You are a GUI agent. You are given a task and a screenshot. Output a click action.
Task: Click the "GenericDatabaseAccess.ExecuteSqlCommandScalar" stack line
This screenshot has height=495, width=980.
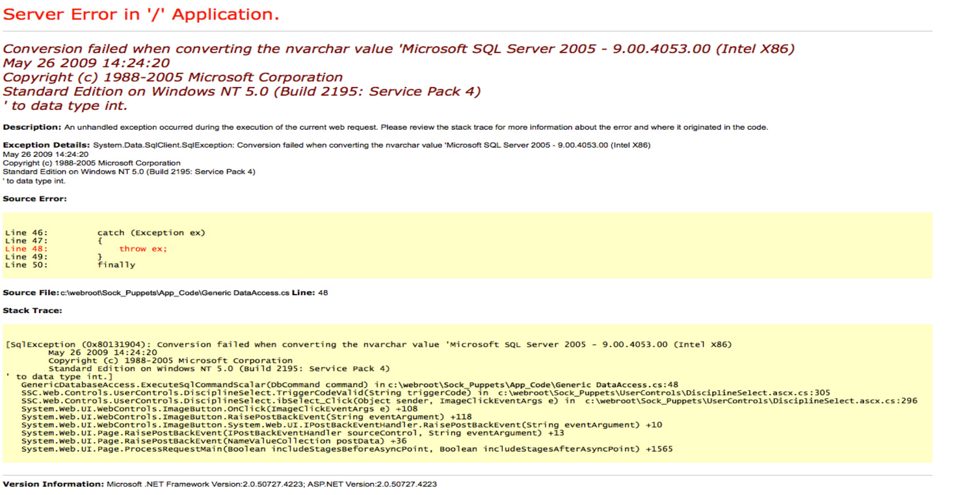pos(350,385)
